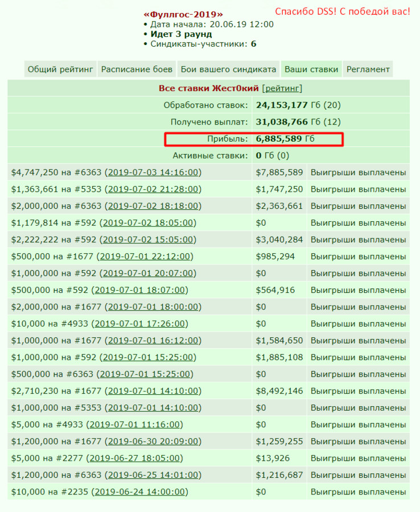Image resolution: width=420 pixels, height=512 pixels.
Task: Open battle link 2019-06-27 18:05:00
Action: coord(134,459)
